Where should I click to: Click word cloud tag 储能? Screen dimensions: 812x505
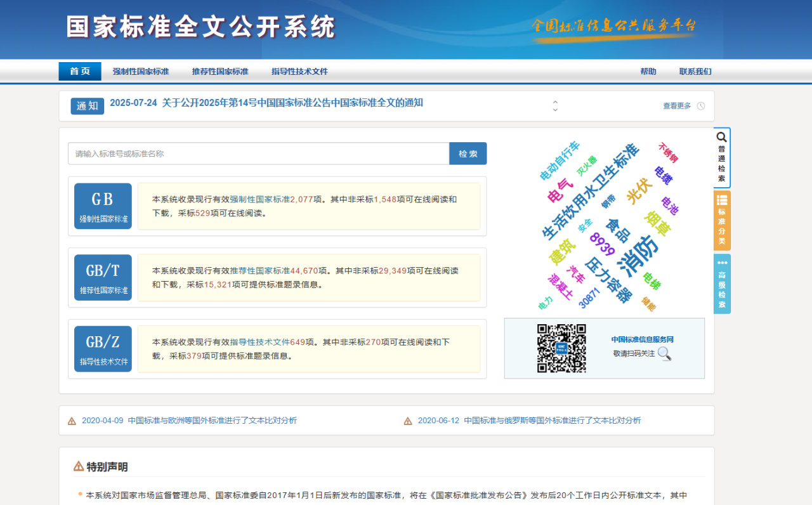[x=648, y=304]
